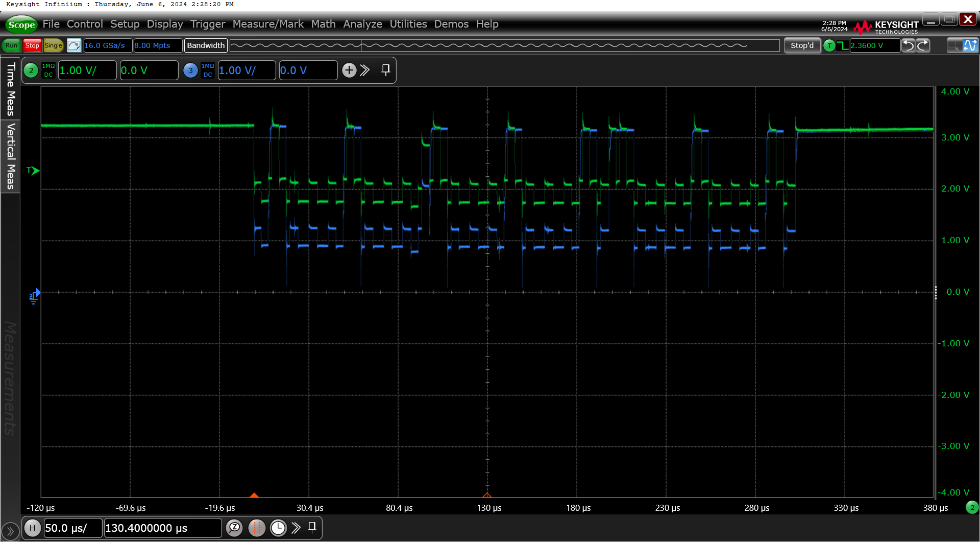This screenshot has width=980, height=542.
Task: Expand the channel toolbar double chevron
Action: 364,70
